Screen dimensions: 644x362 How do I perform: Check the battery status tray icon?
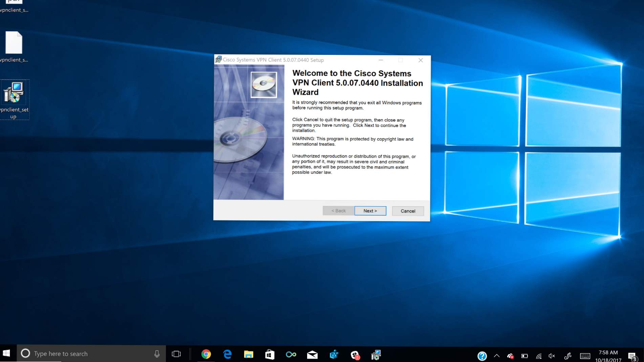coord(524,356)
